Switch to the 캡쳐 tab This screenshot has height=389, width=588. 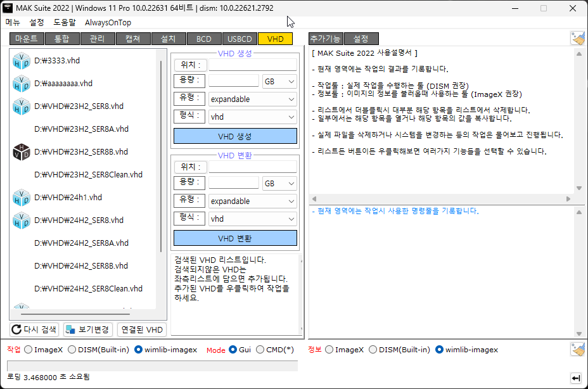pyautogui.click(x=133, y=39)
